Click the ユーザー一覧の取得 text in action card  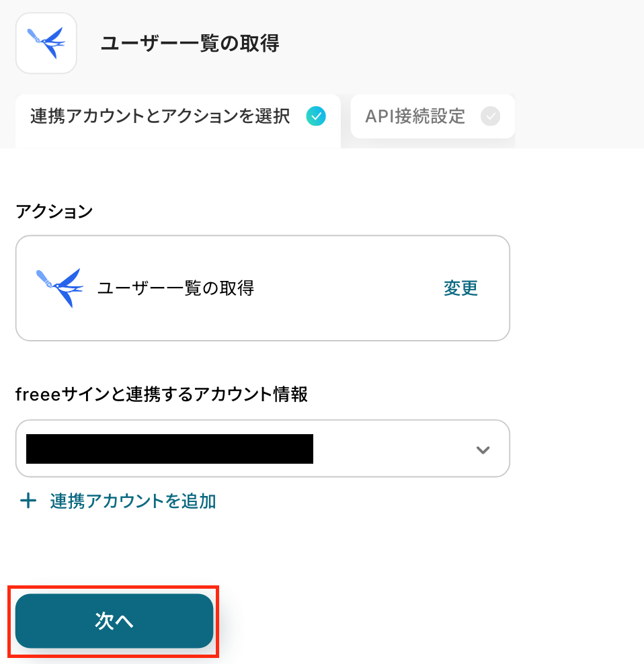click(x=175, y=288)
